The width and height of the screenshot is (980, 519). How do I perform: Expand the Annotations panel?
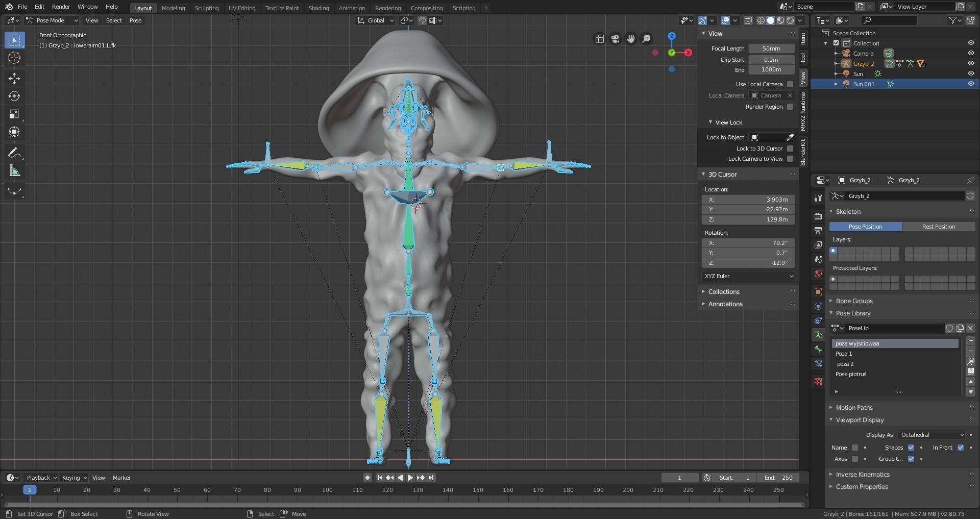(x=725, y=304)
